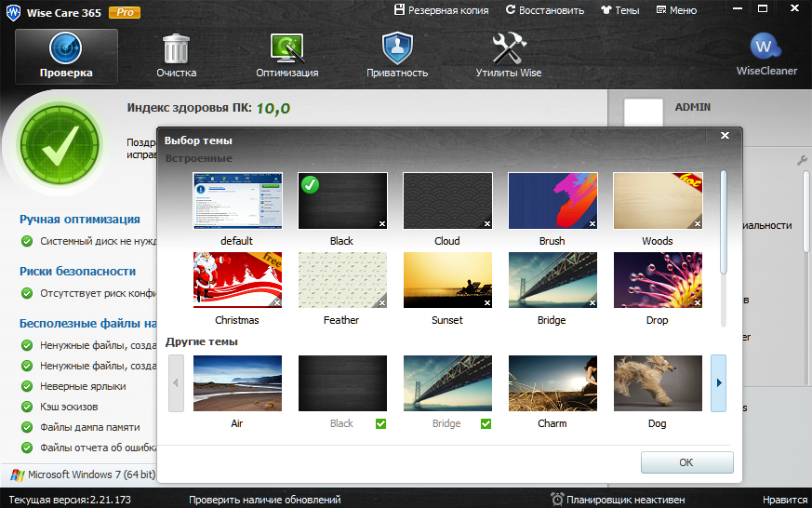Screen dimensions: 812x508
Task: Select the Drop theme thumbnail
Action: (658, 280)
